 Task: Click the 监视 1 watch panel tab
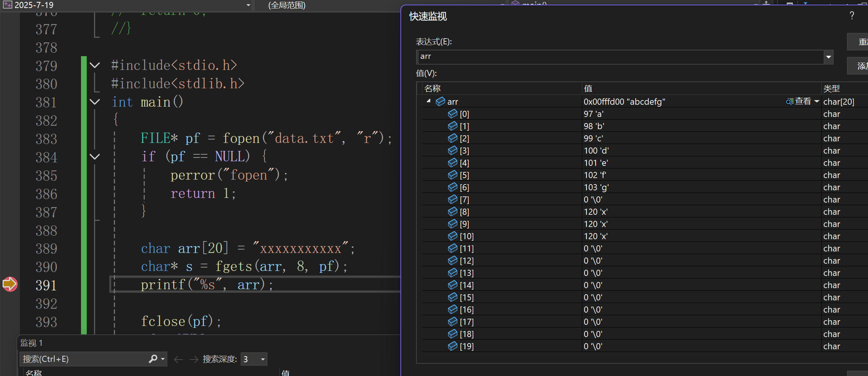point(31,343)
